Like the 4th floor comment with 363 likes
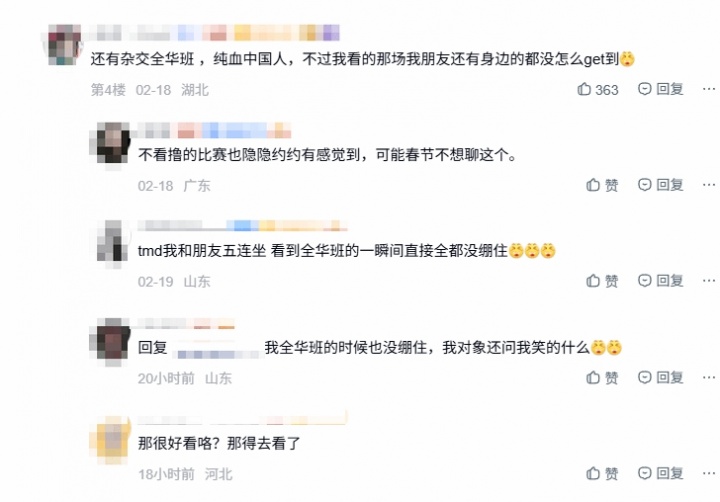This screenshot has width=720, height=502. pyautogui.click(x=597, y=89)
